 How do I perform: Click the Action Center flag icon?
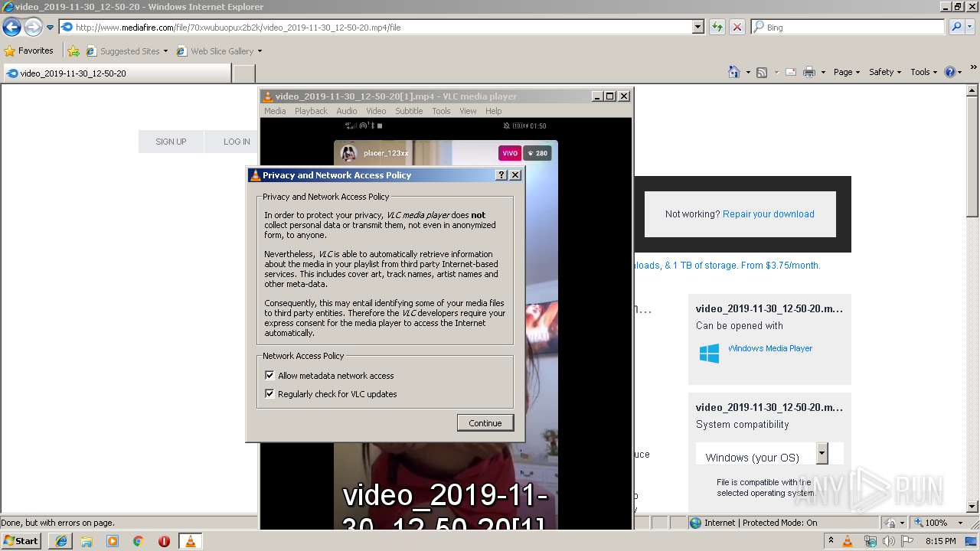pos(908,541)
